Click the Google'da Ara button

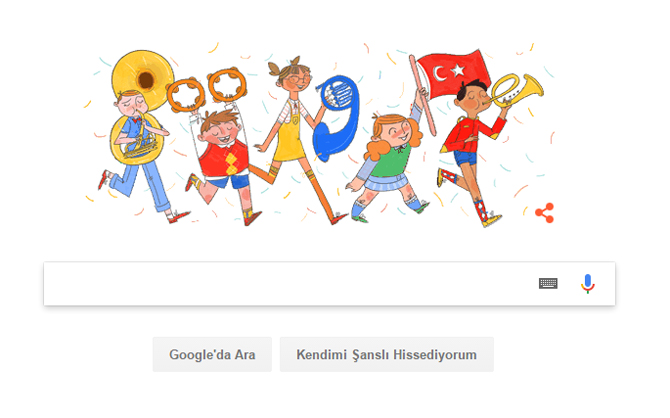coord(212,354)
